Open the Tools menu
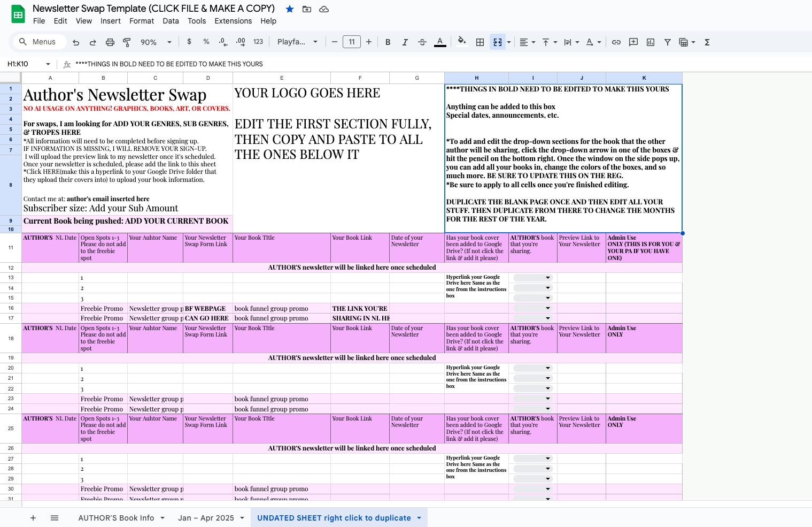The width and height of the screenshot is (812, 527). coord(197,21)
